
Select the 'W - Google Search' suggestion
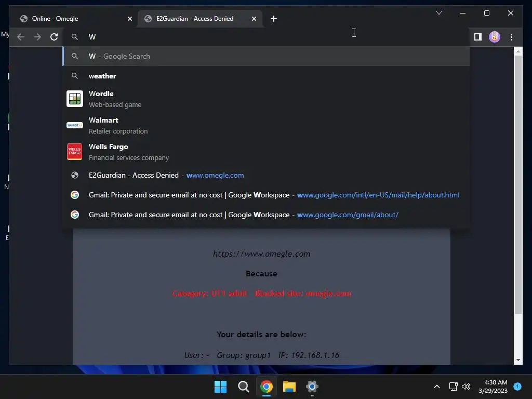point(266,56)
